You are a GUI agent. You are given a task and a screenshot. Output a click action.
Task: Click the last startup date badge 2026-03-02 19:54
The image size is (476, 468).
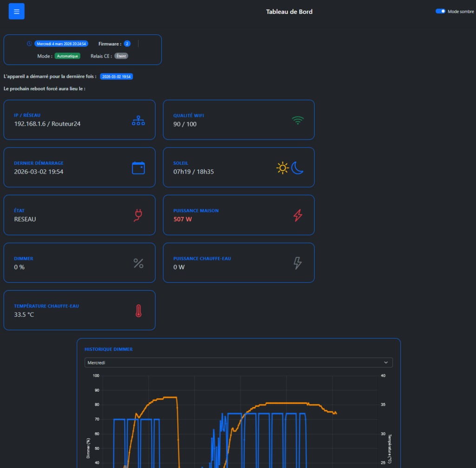tap(117, 76)
